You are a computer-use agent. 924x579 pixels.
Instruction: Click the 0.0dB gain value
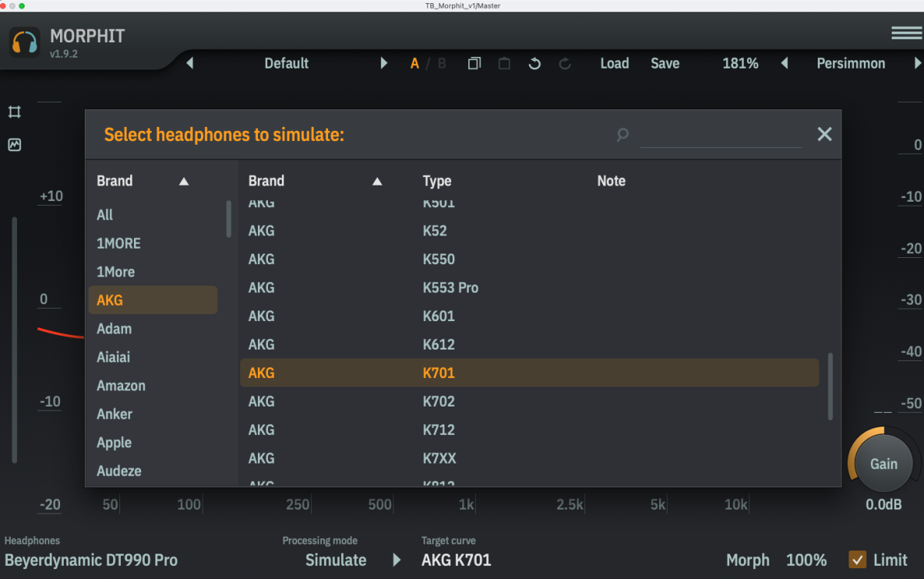click(882, 506)
